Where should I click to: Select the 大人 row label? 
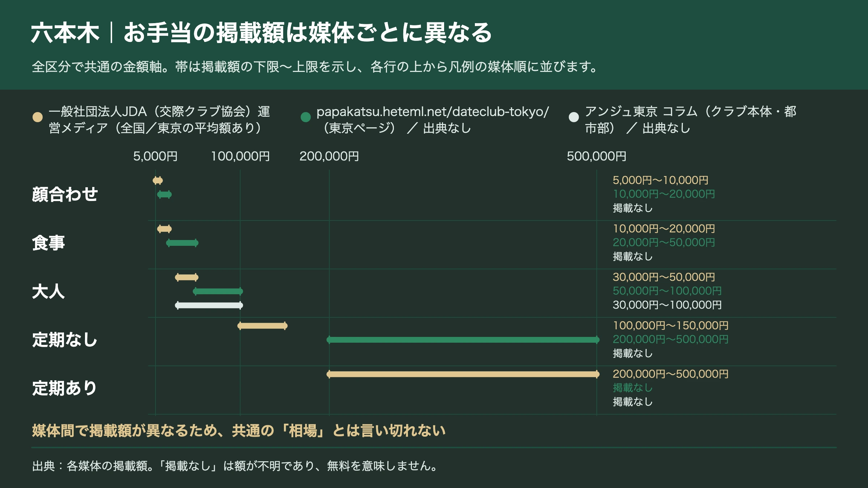(48, 291)
